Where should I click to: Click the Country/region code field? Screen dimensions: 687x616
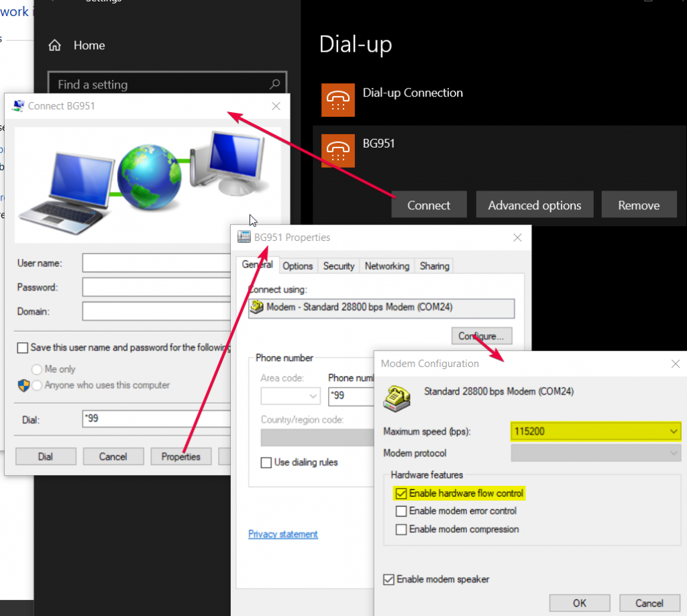coord(317,438)
